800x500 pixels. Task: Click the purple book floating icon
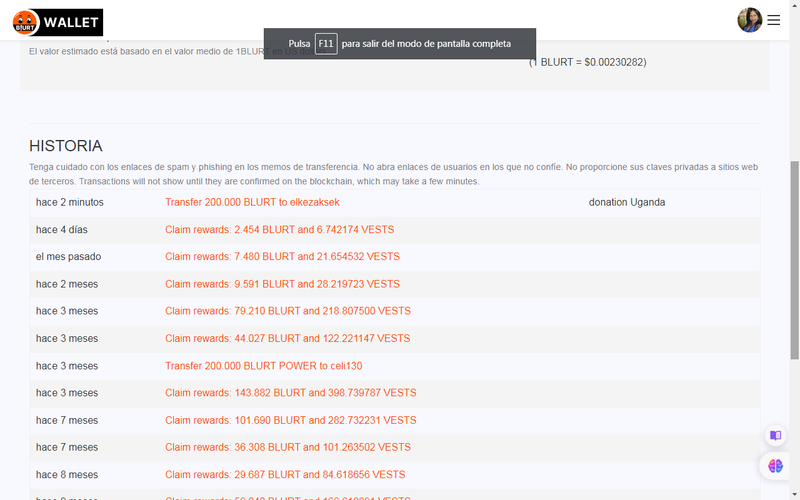pos(775,436)
